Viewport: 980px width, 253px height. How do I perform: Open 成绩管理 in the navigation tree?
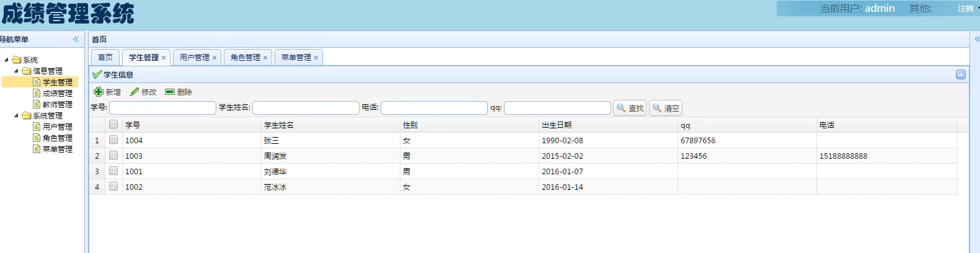pyautogui.click(x=57, y=94)
